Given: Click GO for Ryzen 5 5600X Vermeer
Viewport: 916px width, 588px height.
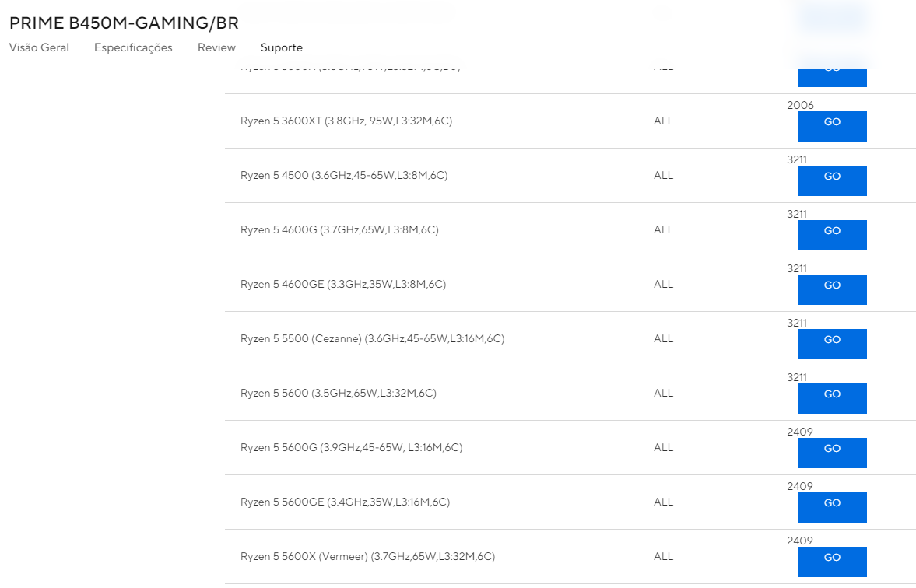Looking at the screenshot, I should [x=833, y=562].
